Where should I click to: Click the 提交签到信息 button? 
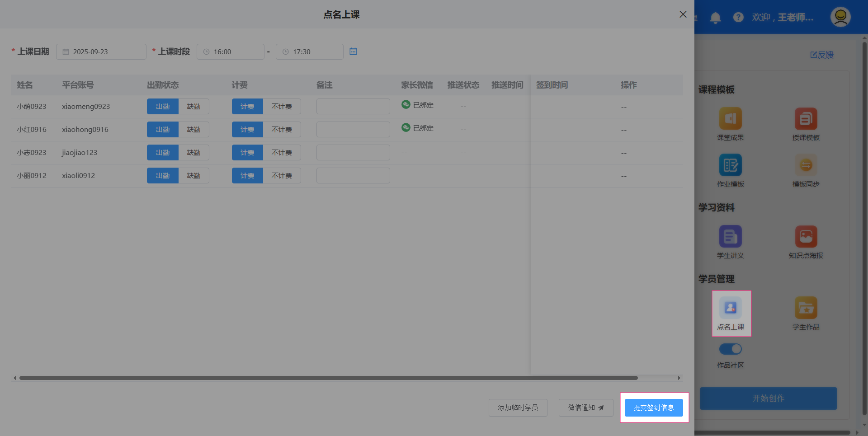[x=654, y=408]
